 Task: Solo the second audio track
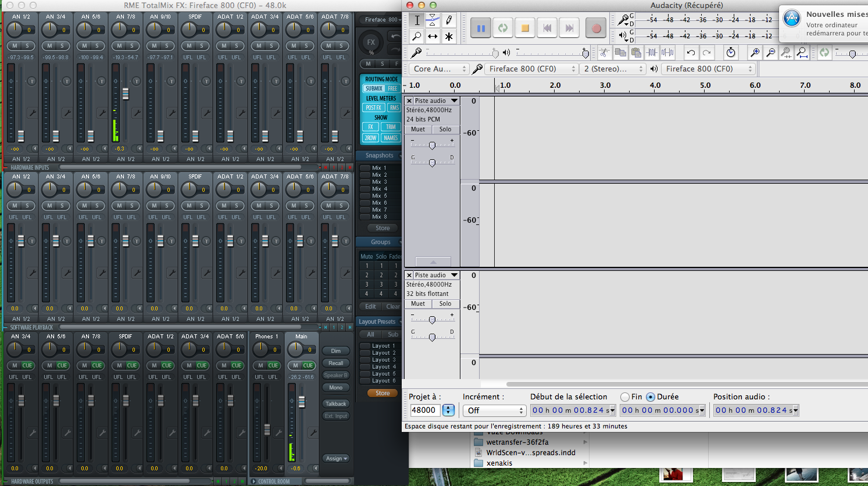click(445, 304)
